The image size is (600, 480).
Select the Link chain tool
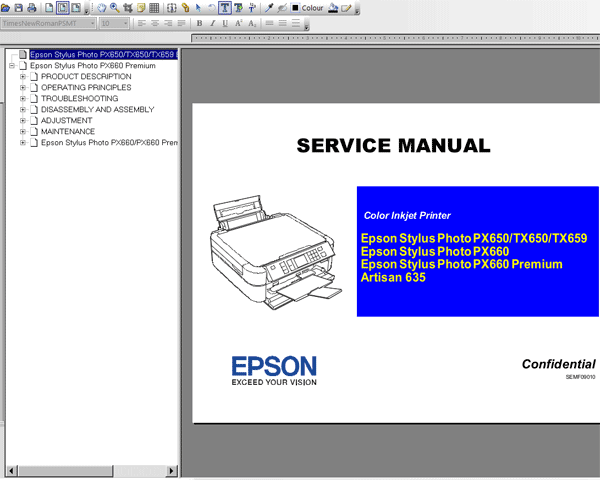tap(185, 8)
